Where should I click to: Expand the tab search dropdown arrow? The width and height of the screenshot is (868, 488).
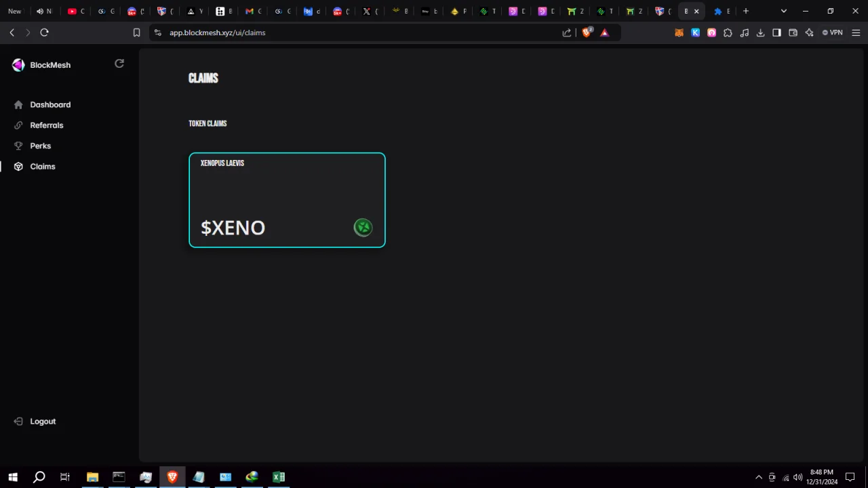784,11
